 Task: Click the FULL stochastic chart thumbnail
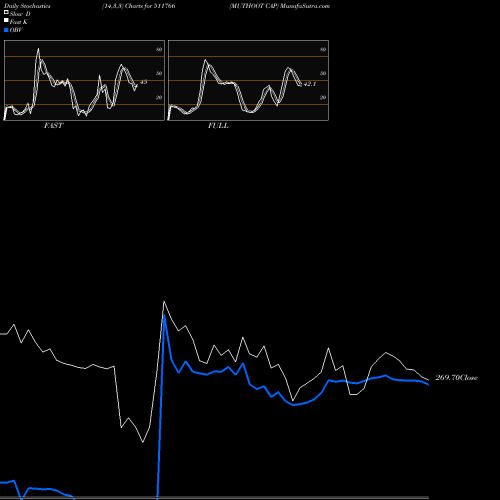click(x=248, y=80)
